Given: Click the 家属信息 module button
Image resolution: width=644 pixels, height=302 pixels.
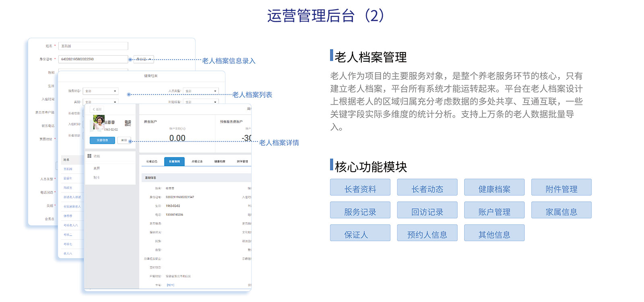Looking at the screenshot, I should click(561, 210).
